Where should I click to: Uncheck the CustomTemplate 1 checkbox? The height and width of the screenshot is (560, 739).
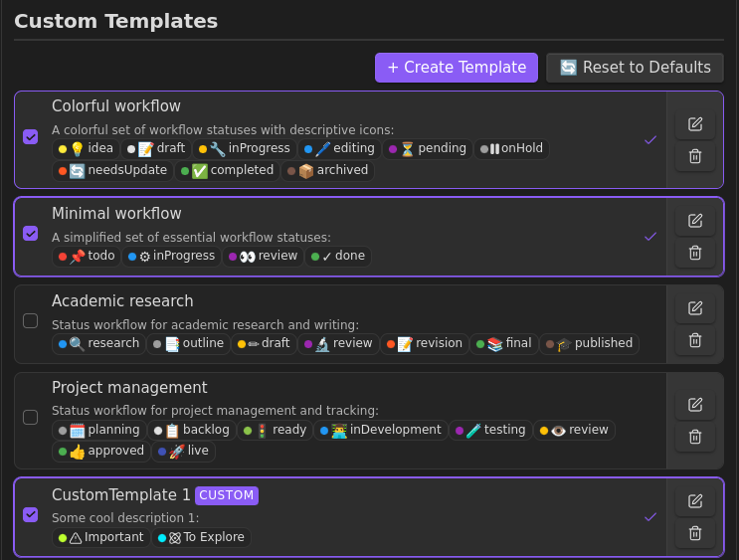pyautogui.click(x=31, y=515)
